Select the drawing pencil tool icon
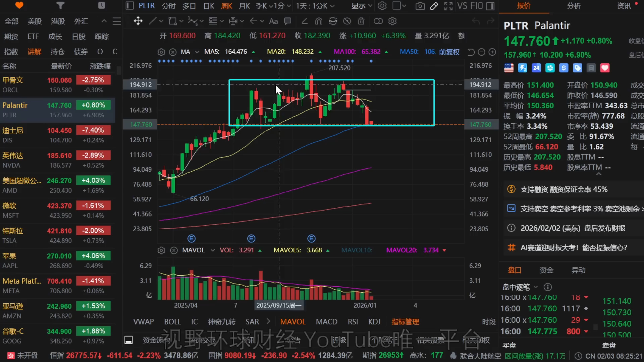The image size is (644, 362). (434, 6)
